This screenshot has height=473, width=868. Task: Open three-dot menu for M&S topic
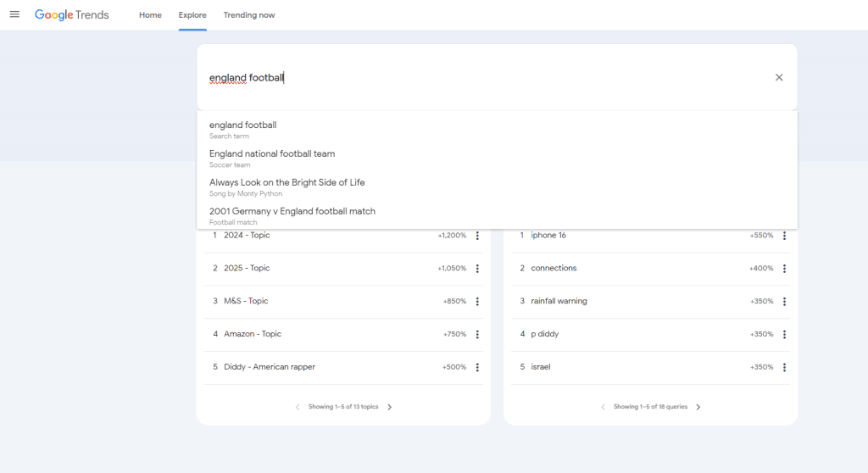click(x=477, y=302)
